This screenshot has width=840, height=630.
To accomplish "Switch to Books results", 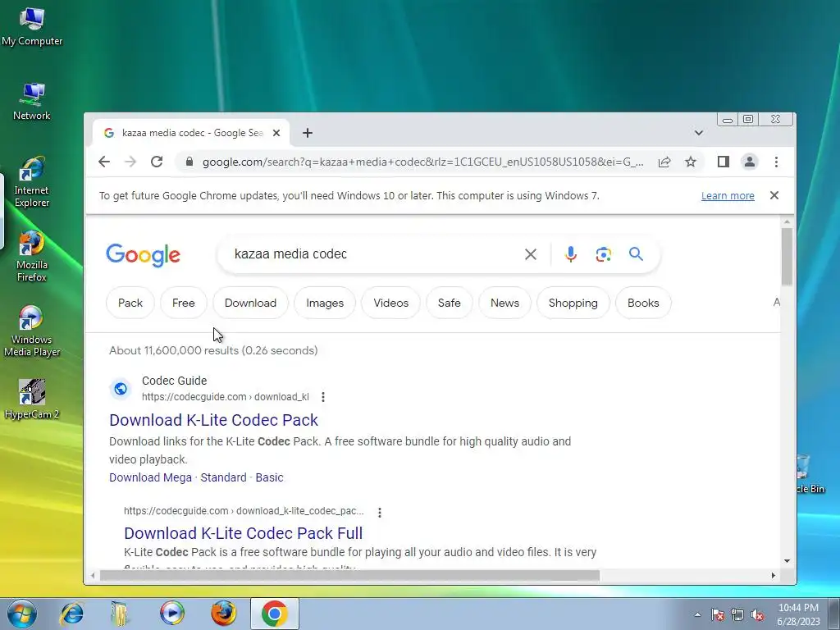I will (643, 303).
